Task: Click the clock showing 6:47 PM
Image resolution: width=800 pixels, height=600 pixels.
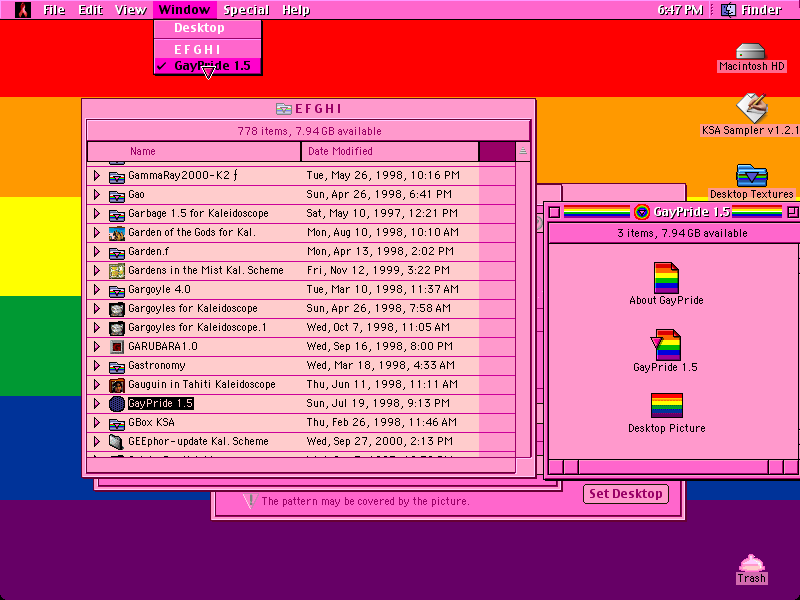Action: pos(680,10)
